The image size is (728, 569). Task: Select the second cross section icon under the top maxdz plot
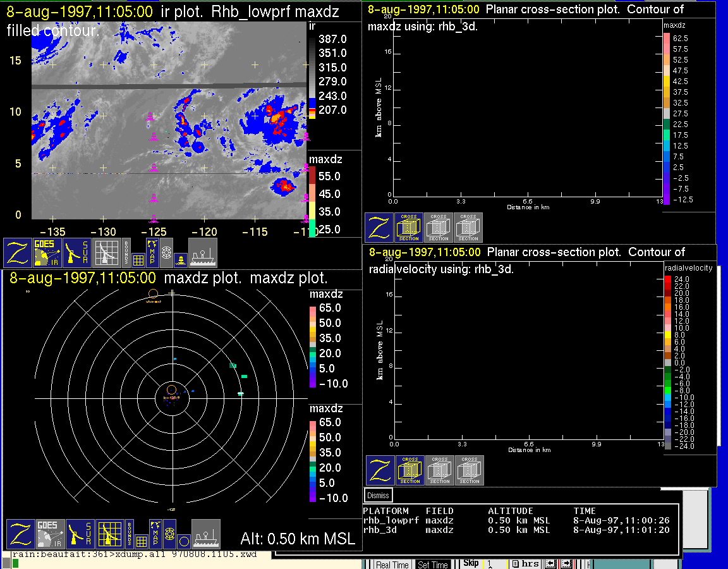[439, 228]
